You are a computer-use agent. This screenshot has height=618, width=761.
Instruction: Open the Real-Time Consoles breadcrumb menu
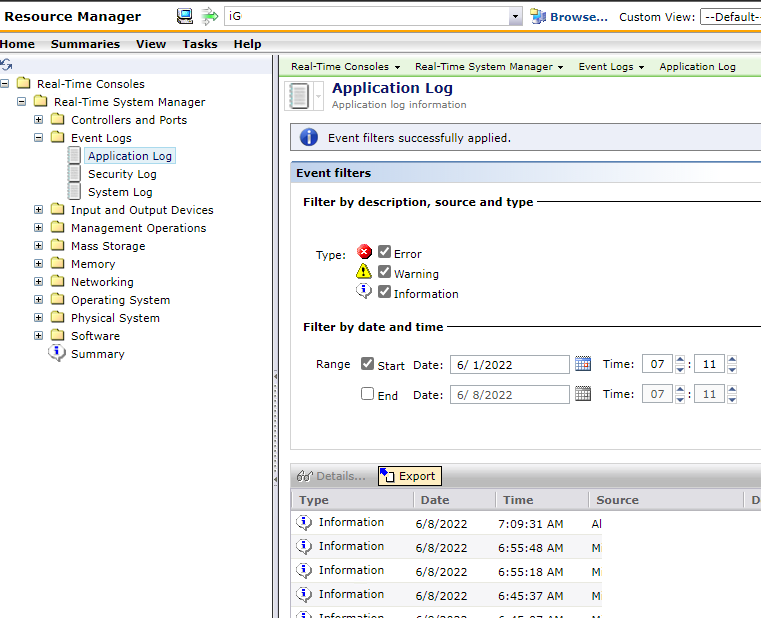[x=346, y=67]
